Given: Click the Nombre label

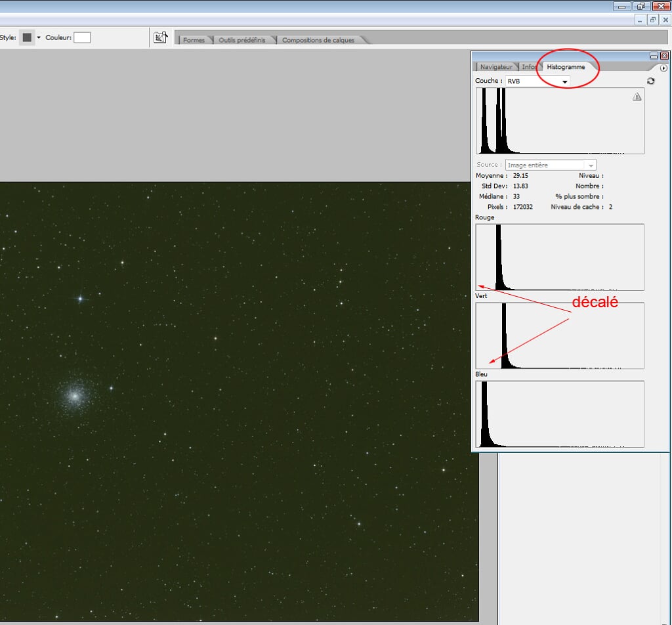Looking at the screenshot, I should (x=589, y=186).
